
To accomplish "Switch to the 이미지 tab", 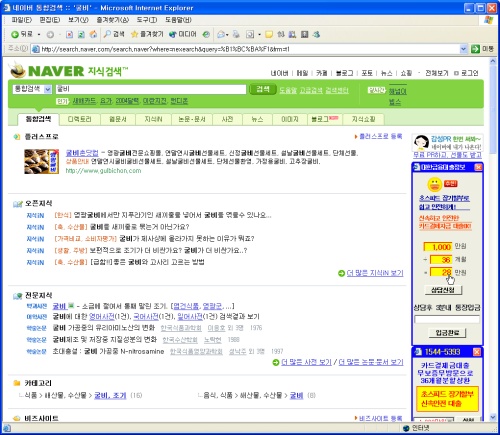I will click(x=290, y=119).
